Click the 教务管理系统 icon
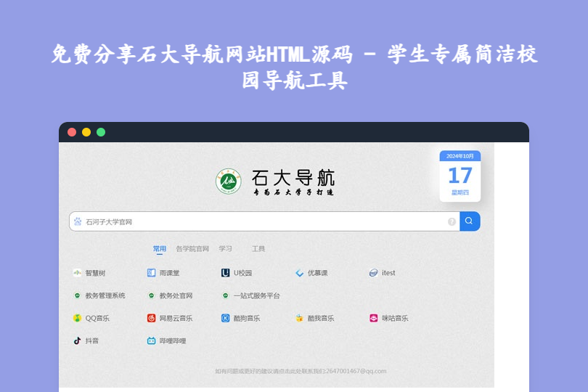Viewport: 588px width, 392px height. 77,295
